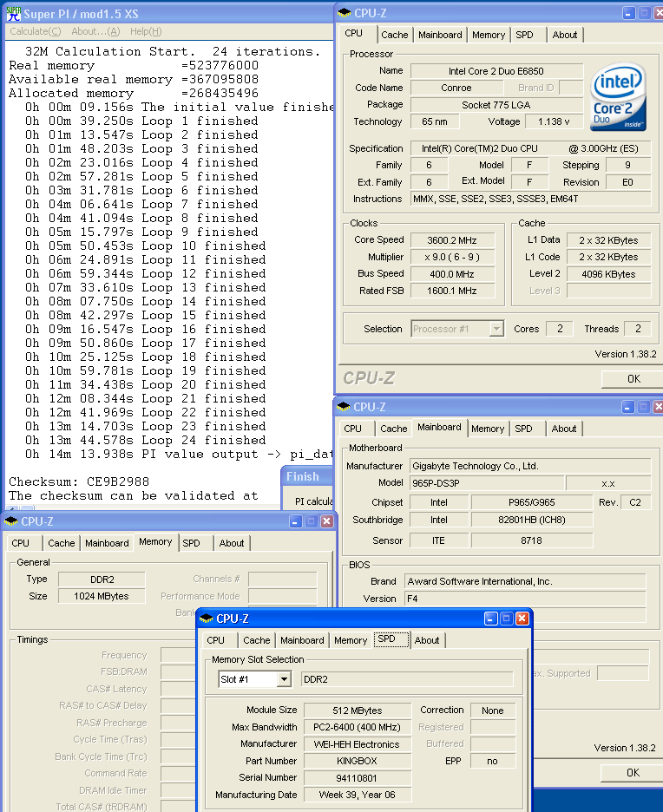The width and height of the screenshot is (663, 812).
Task: Select Mainboard tab in the SPD CPU-Z window
Action: (302, 640)
